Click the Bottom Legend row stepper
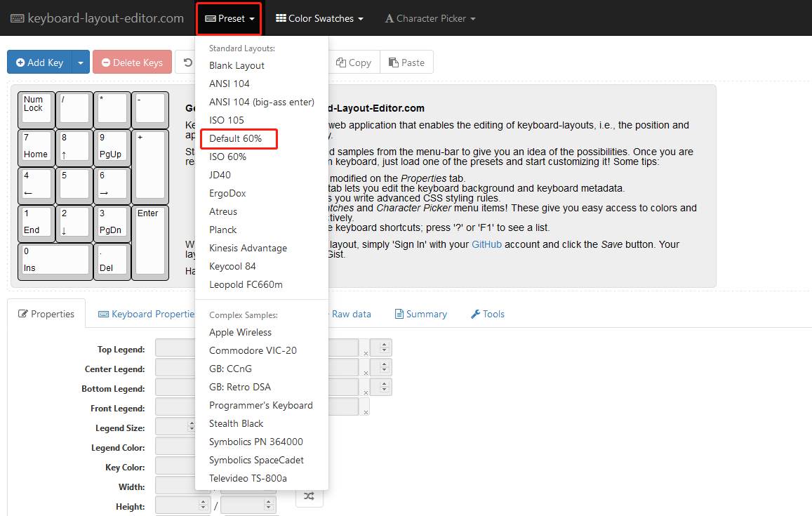Image resolution: width=812 pixels, height=516 pixels. pyautogui.click(x=385, y=387)
